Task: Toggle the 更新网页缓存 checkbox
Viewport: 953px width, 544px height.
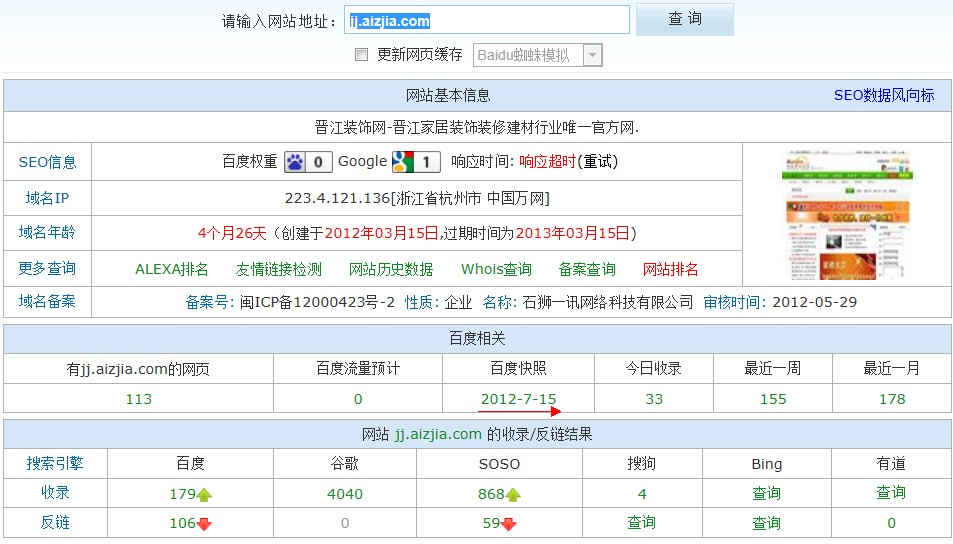Action: [x=362, y=55]
